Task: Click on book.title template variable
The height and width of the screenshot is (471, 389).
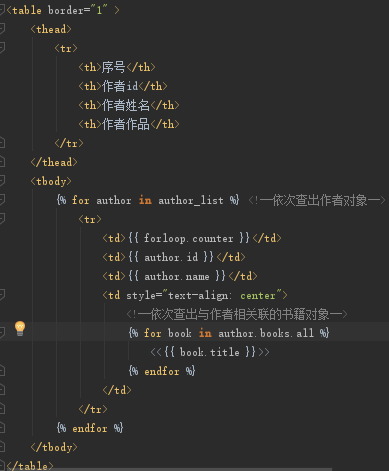Action: point(210,352)
